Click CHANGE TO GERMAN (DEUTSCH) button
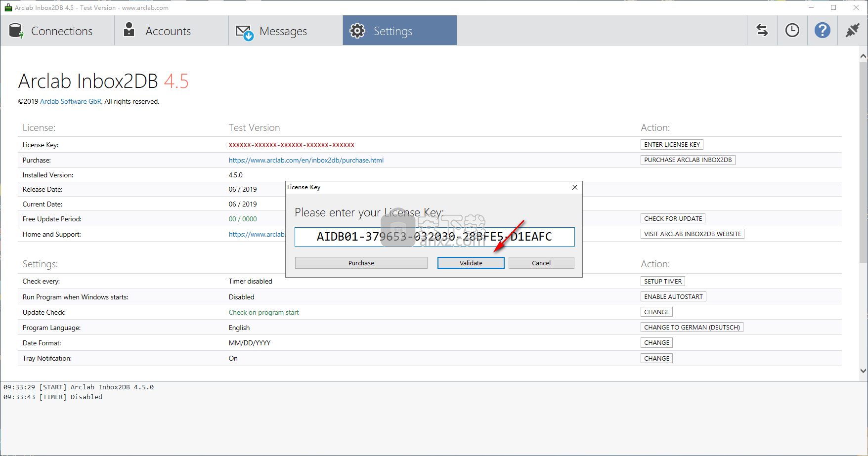Viewport: 868px width, 456px height. tap(692, 328)
